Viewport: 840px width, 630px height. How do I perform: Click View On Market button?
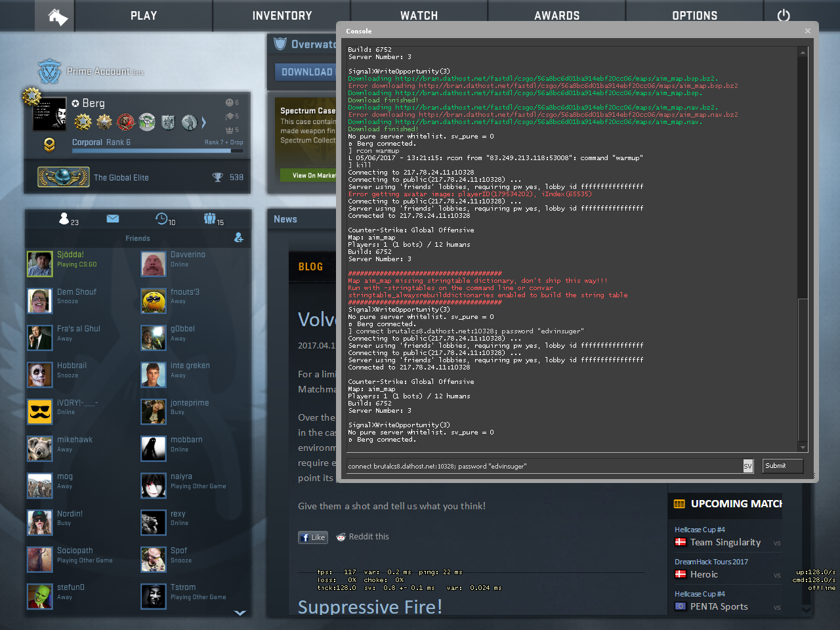point(308,175)
